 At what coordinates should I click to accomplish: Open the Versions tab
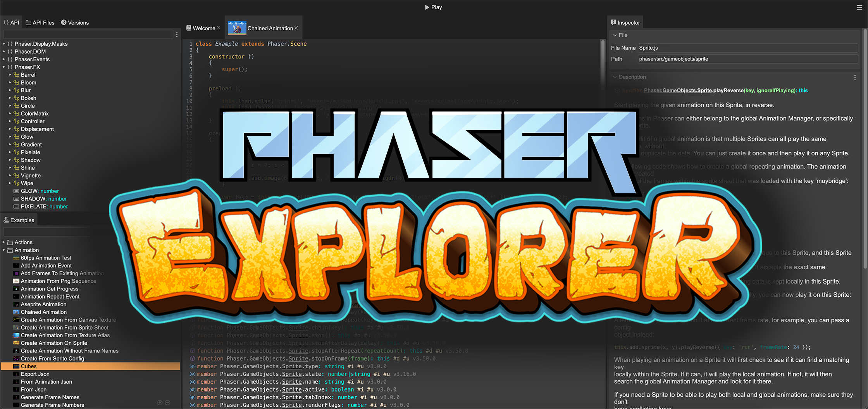coord(75,22)
